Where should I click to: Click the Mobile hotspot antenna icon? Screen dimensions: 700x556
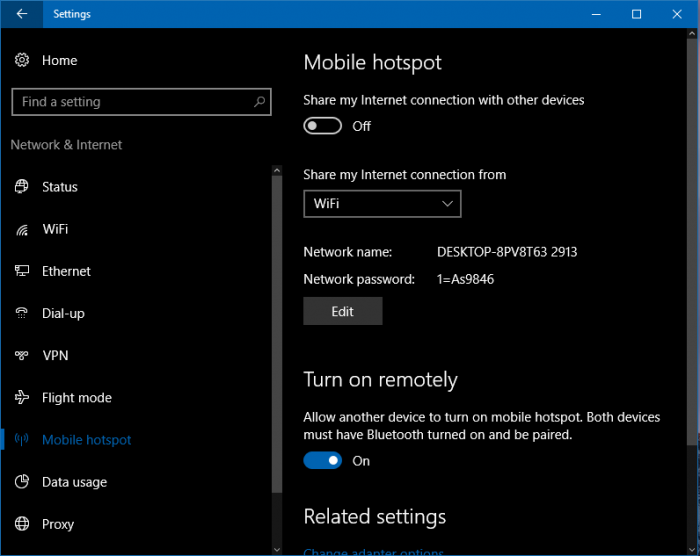[x=22, y=439]
